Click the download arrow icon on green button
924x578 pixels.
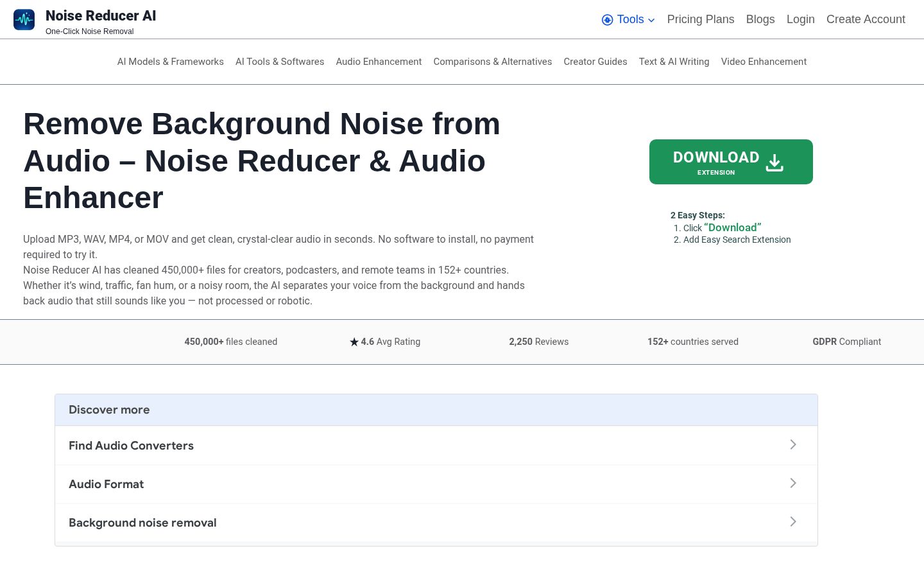pyautogui.click(x=774, y=162)
